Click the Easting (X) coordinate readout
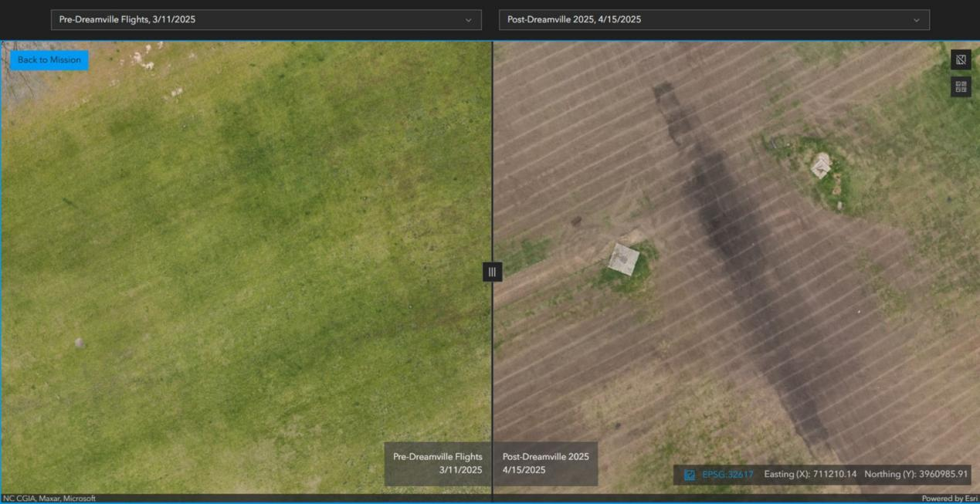Viewport: 980px width, 504px height. tap(810, 475)
